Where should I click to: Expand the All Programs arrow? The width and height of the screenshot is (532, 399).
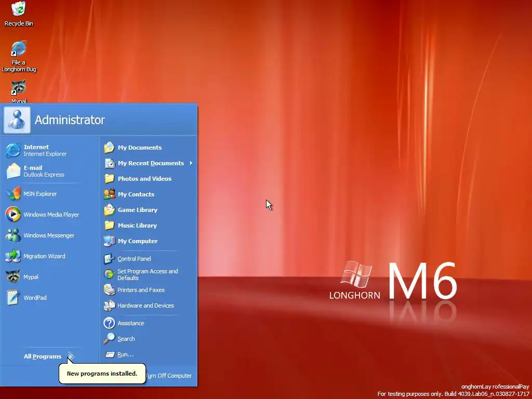[71, 356]
